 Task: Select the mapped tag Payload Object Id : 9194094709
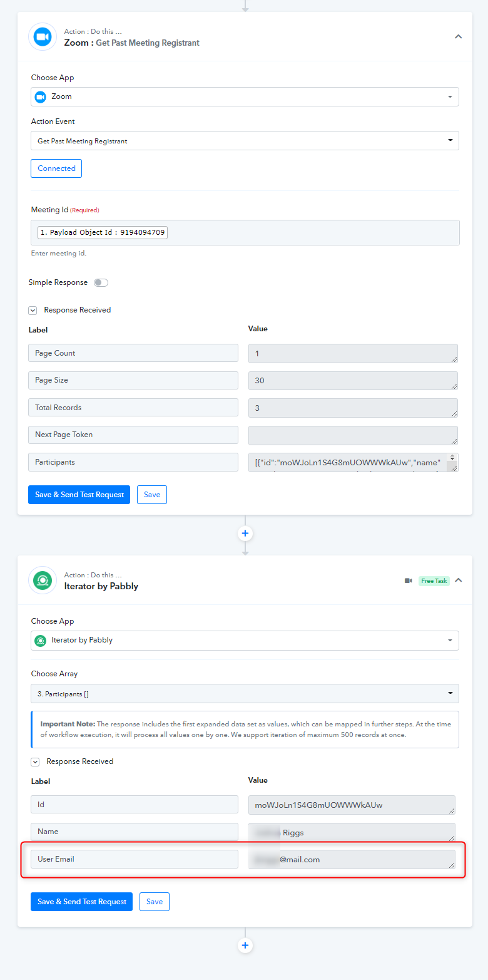click(103, 232)
